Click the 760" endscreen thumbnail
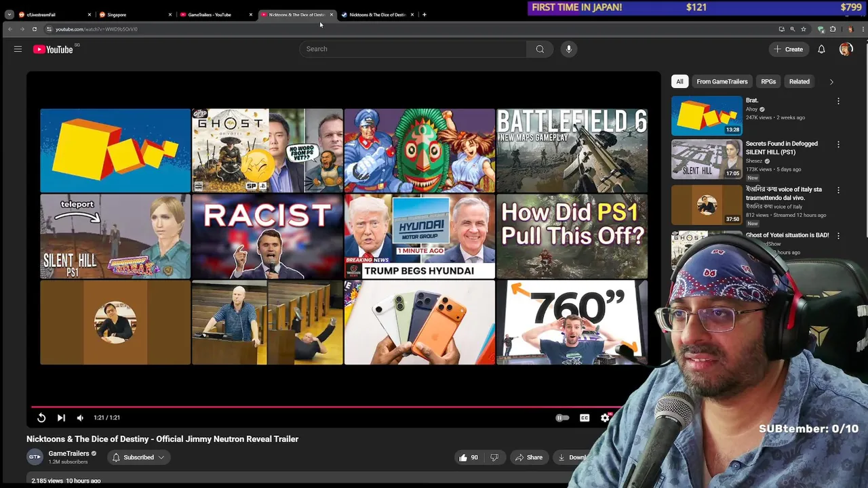Image resolution: width=868 pixels, height=488 pixels. coord(572,323)
